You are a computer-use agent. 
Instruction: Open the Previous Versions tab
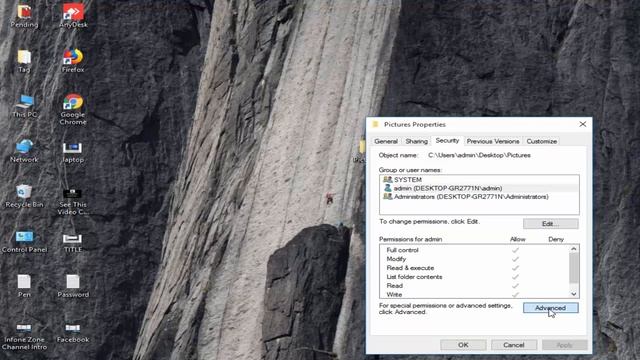(x=493, y=141)
